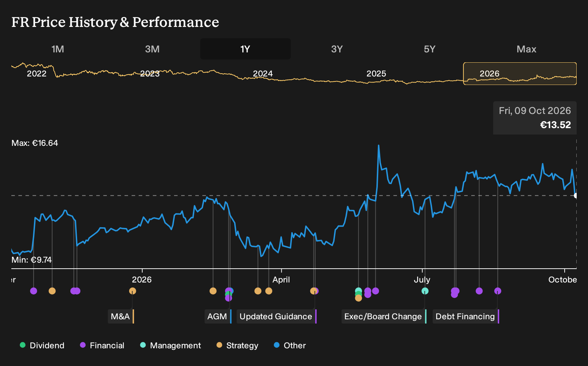Image resolution: width=588 pixels, height=366 pixels.
Task: Open the M&A event label
Action: (121, 316)
